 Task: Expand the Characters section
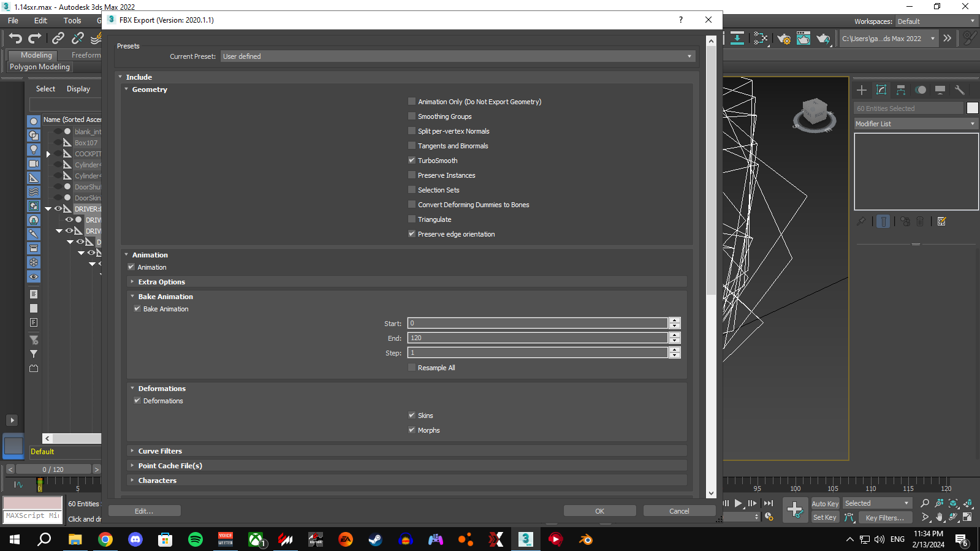pos(132,481)
